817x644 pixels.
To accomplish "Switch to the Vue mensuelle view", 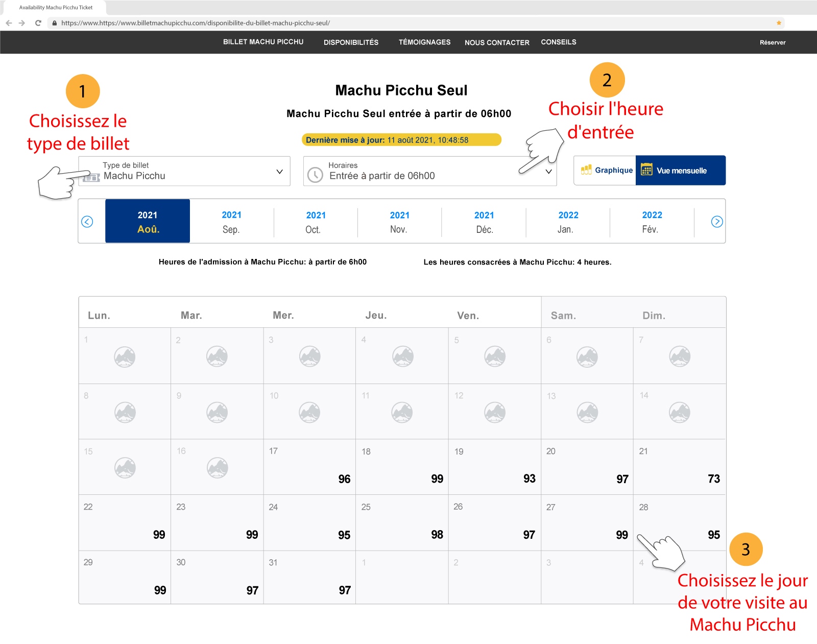I will pyautogui.click(x=681, y=170).
